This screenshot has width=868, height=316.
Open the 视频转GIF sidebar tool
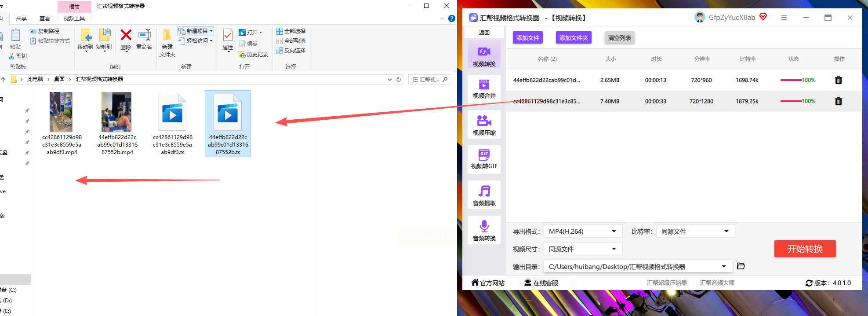click(x=484, y=159)
